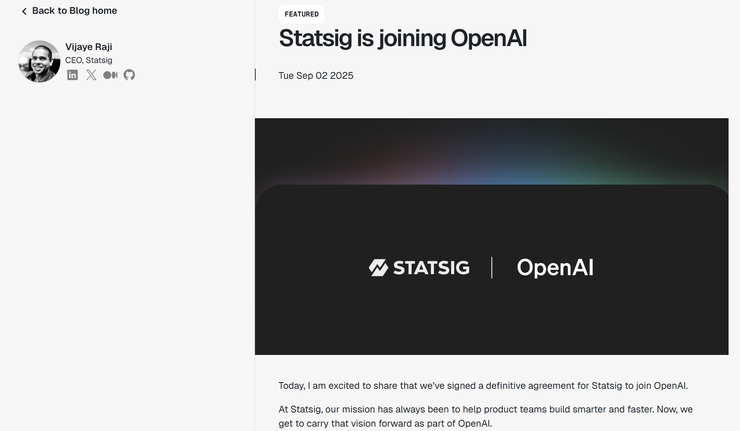Click the Statsig is joining OpenAI headline
The width and height of the screenshot is (740, 431).
pos(402,39)
